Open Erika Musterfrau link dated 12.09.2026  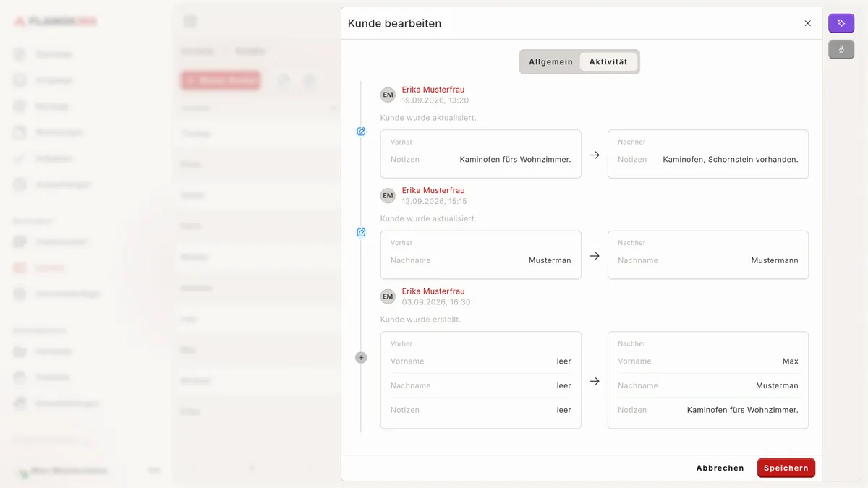point(433,190)
